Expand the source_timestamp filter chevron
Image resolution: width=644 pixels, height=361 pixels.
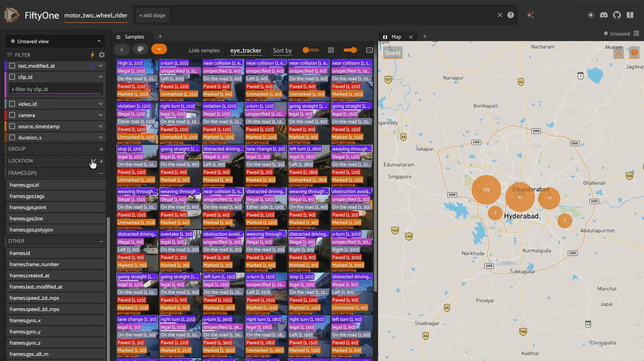100,126
